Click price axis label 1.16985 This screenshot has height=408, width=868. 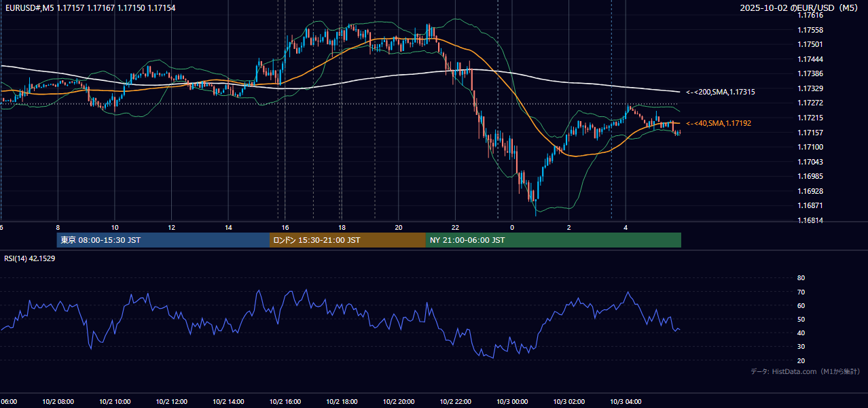click(x=810, y=176)
